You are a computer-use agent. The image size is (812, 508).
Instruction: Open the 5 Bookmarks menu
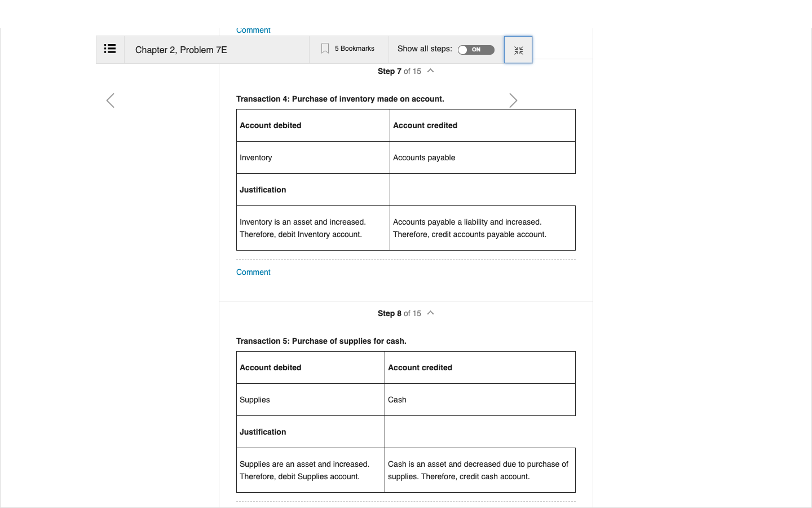pyautogui.click(x=348, y=49)
